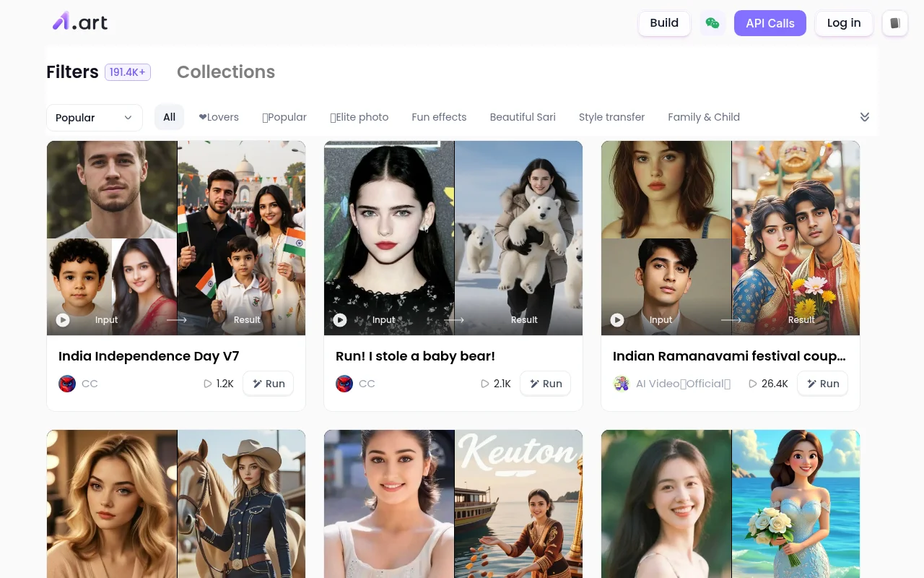The width and height of the screenshot is (924, 578).
Task: Play the India Independence Day V7 preview
Action: tap(63, 320)
